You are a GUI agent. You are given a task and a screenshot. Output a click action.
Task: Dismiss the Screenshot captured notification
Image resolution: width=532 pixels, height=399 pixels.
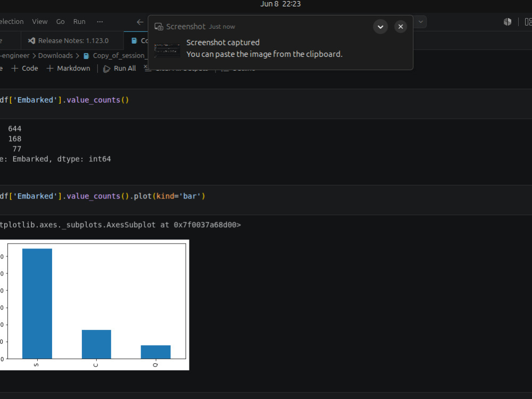(x=401, y=27)
